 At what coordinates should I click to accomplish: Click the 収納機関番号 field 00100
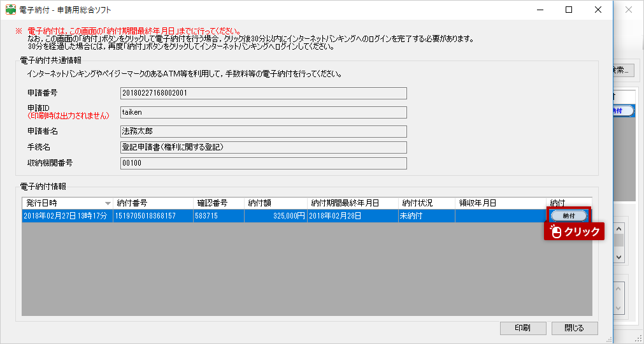tap(264, 163)
